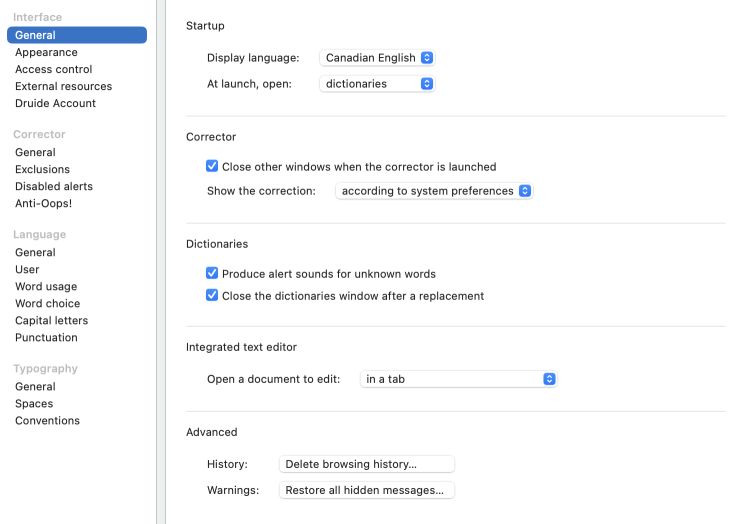739x524 pixels.
Task: Open the 'Show the correction' dropdown
Action: pos(434,191)
